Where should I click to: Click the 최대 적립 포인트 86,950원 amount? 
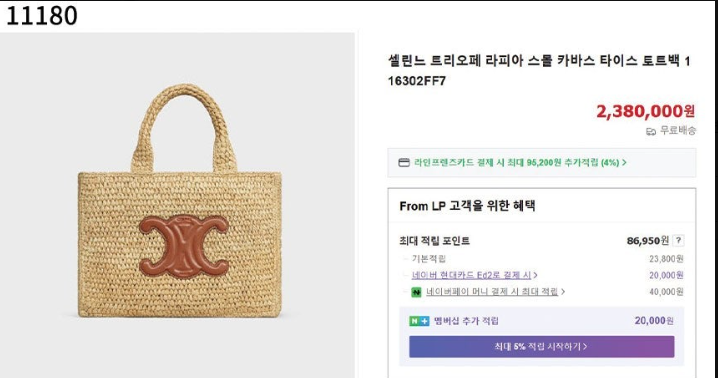tap(647, 241)
